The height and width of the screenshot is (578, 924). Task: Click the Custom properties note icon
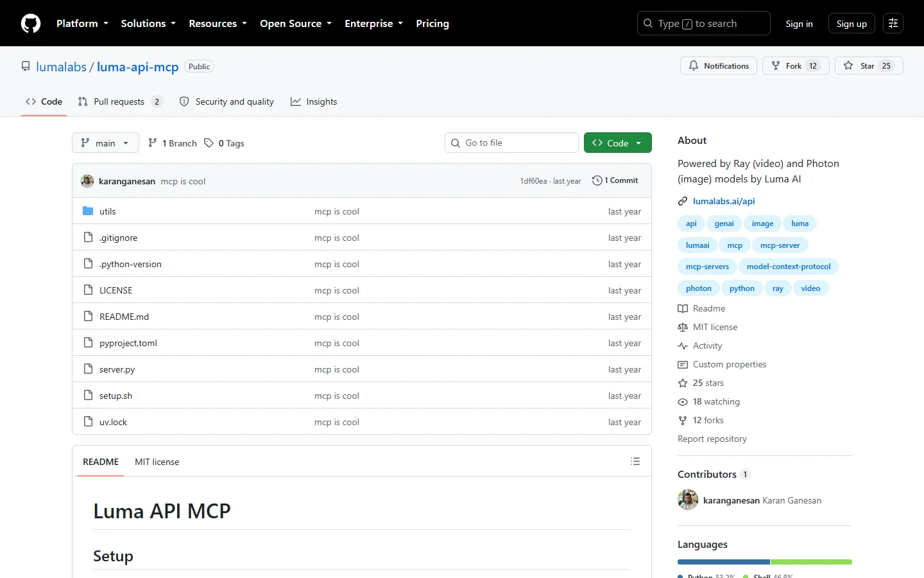(x=683, y=364)
